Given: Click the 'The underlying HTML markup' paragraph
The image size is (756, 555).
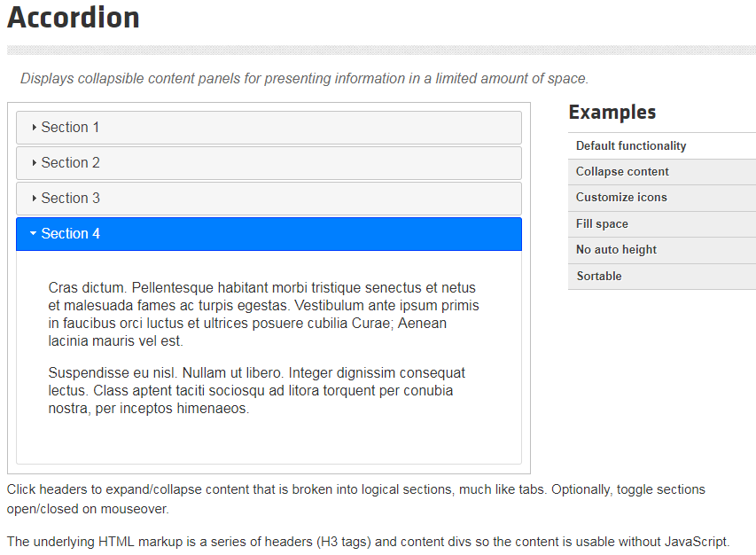Looking at the screenshot, I should (369, 542).
